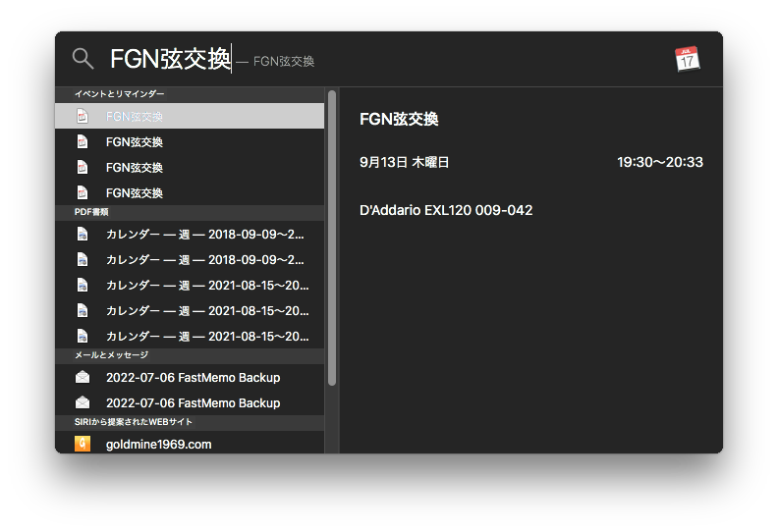Open the first 2021-08-15 calendar PDF result
This screenshot has height=532, width=778.
(190, 285)
